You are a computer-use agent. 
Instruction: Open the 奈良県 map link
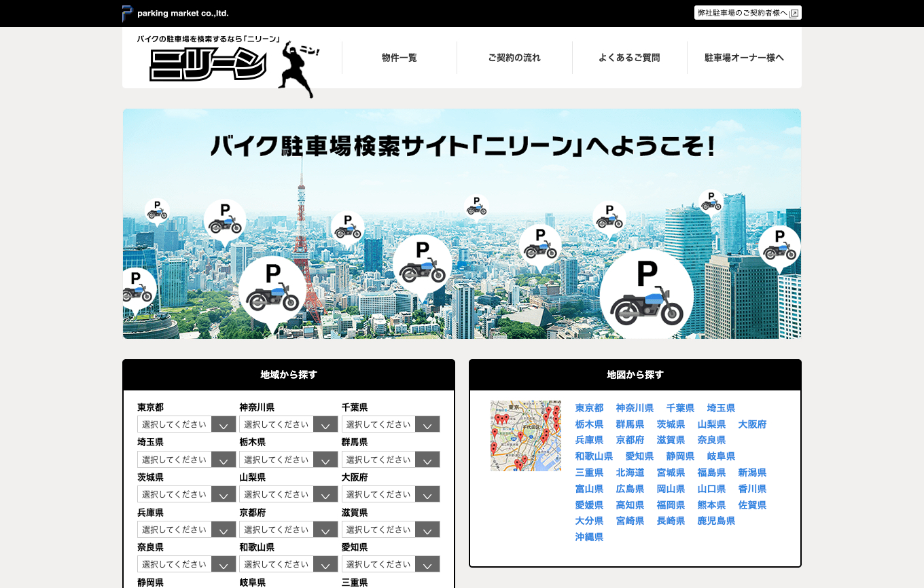tap(711, 440)
